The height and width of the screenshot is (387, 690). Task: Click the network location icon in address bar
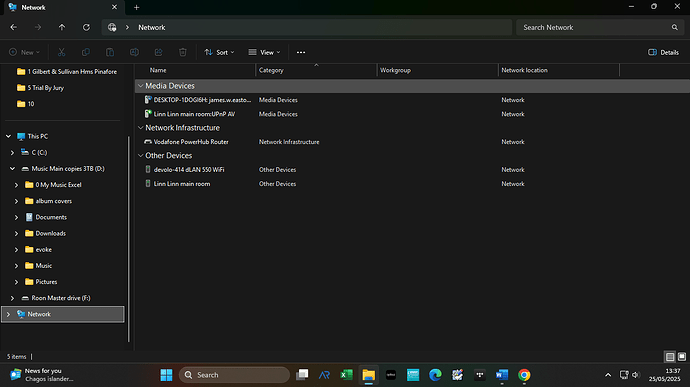tap(112, 27)
